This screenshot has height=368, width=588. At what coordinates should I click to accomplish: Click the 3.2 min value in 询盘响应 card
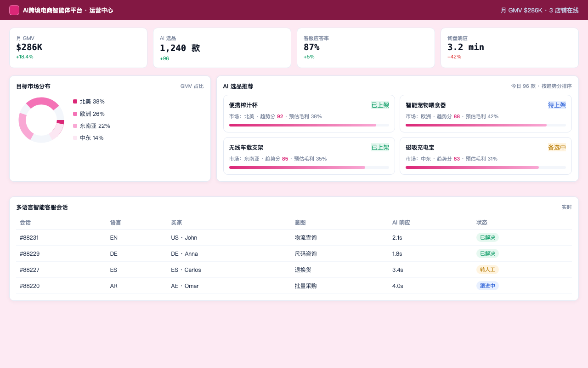466,47
